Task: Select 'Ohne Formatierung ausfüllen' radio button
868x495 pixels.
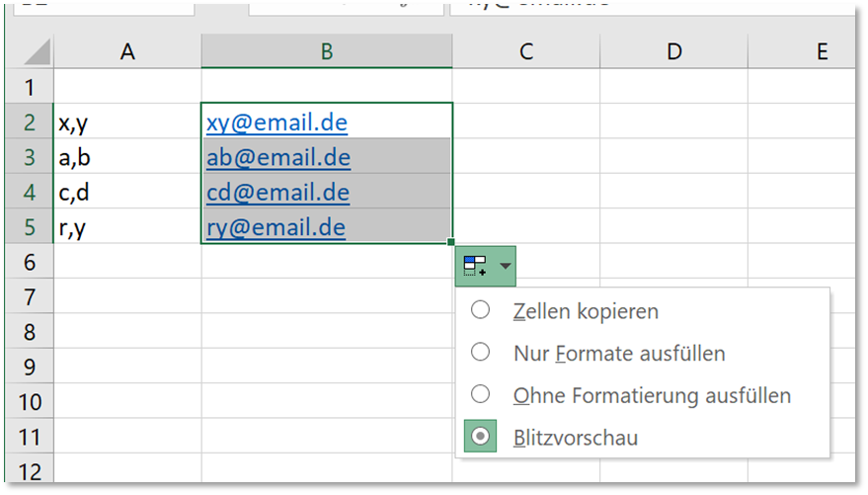Action: coord(481,395)
